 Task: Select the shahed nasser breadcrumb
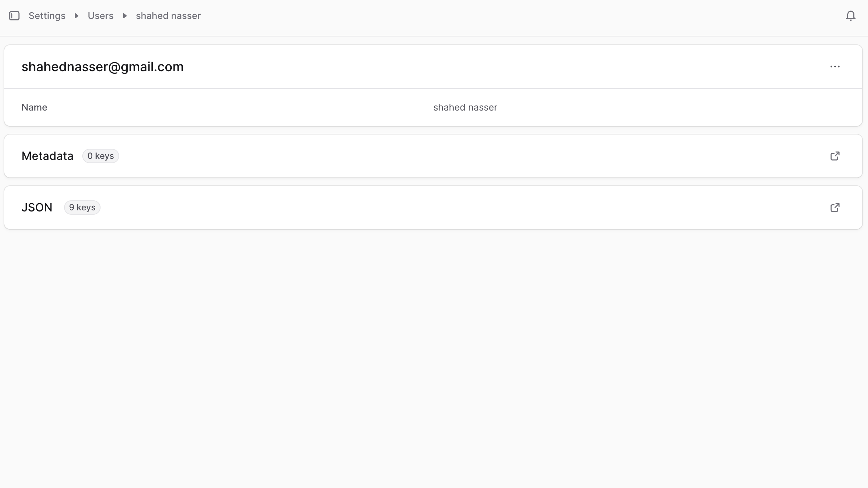coord(168,16)
